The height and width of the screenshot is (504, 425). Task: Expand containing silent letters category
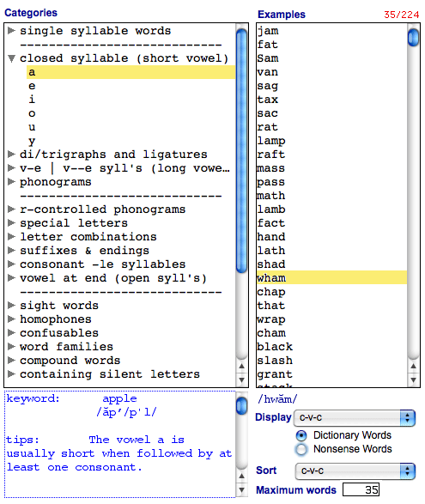(x=11, y=374)
